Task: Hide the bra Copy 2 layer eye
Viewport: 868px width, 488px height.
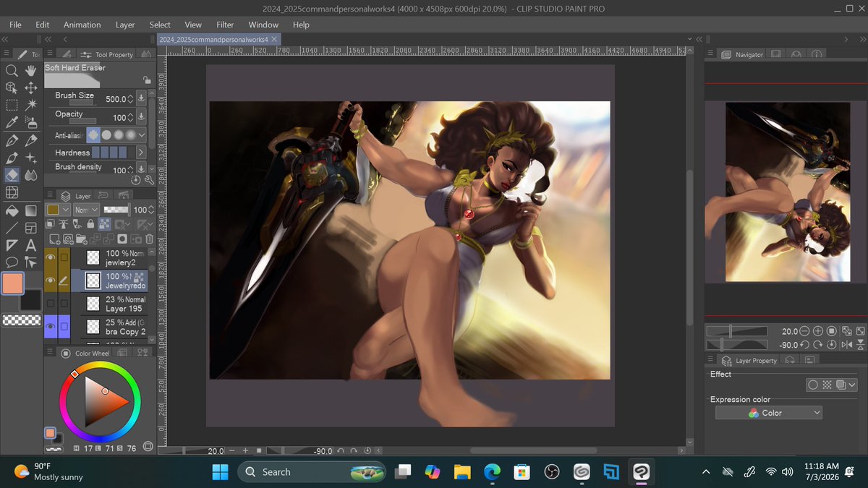Action: point(51,327)
